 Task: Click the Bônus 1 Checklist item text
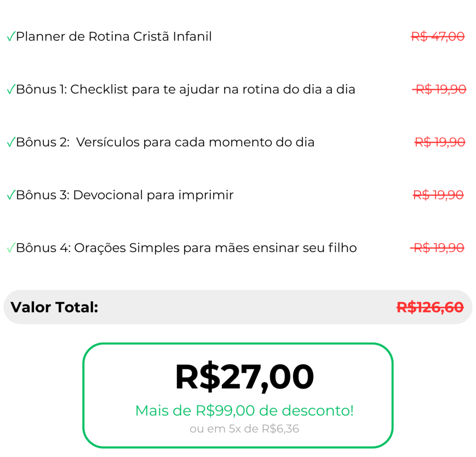tap(186, 89)
